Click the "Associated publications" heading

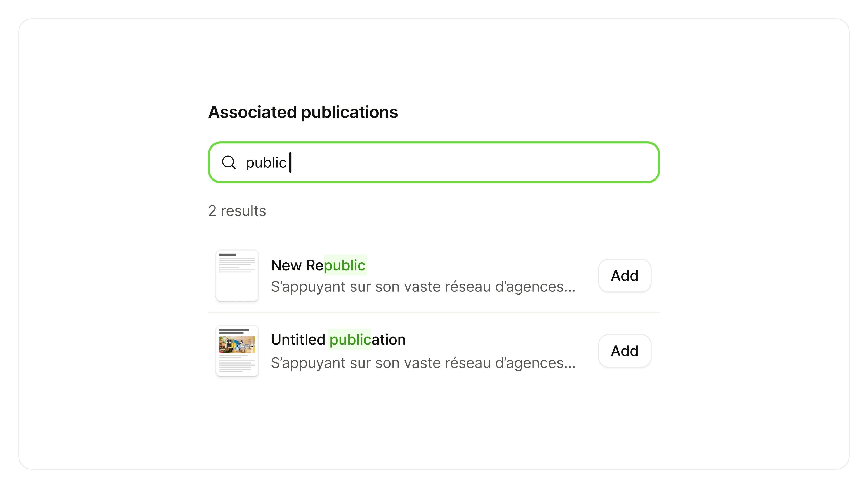[303, 112]
